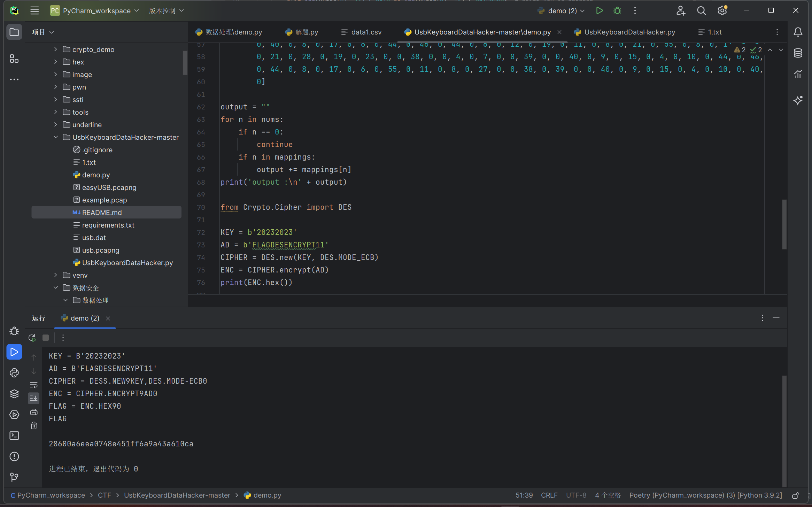
Task: Open Run panel options menu
Action: [x=763, y=318]
